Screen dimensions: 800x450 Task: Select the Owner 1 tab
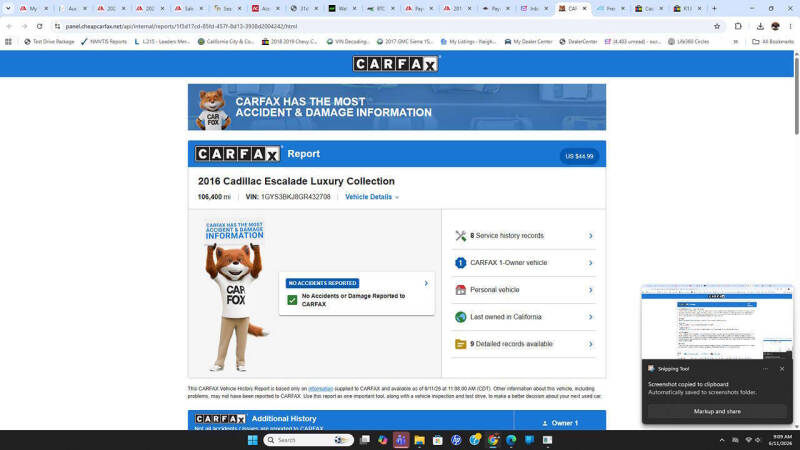560,421
